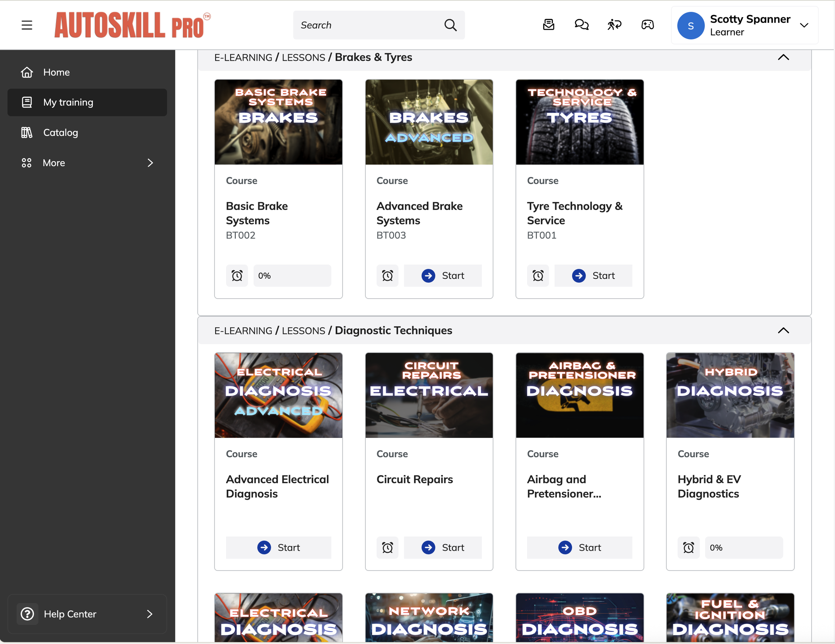Start the Advanced Brake Systems course
The height and width of the screenshot is (644, 835).
tap(443, 276)
